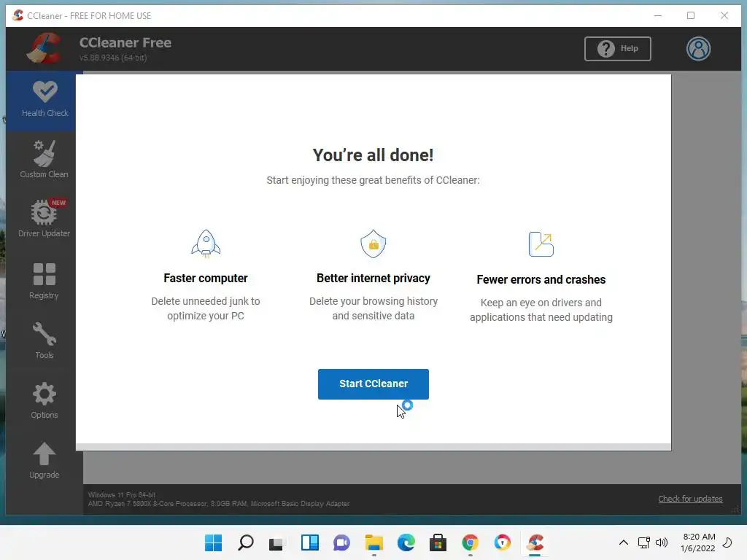Open the network tray icon
This screenshot has width=747, height=560.
(x=643, y=542)
